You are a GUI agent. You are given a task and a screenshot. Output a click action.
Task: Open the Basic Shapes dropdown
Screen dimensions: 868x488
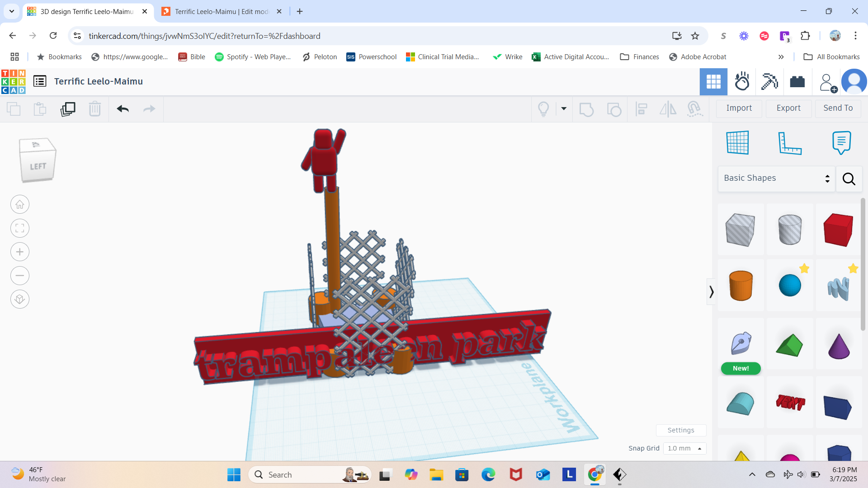(776, 178)
